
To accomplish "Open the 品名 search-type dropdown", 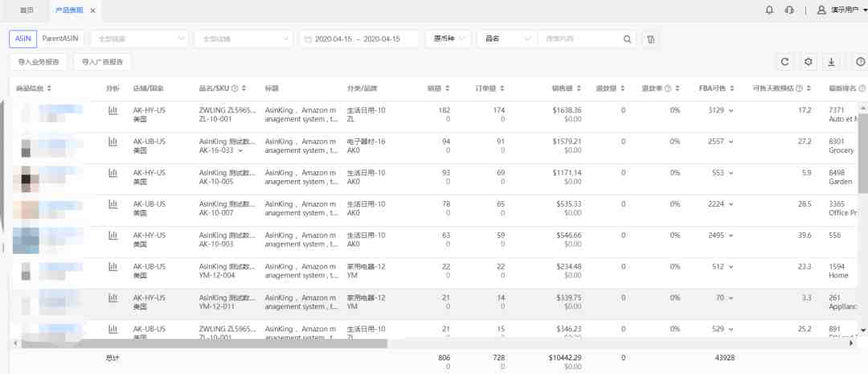I will tap(506, 39).
